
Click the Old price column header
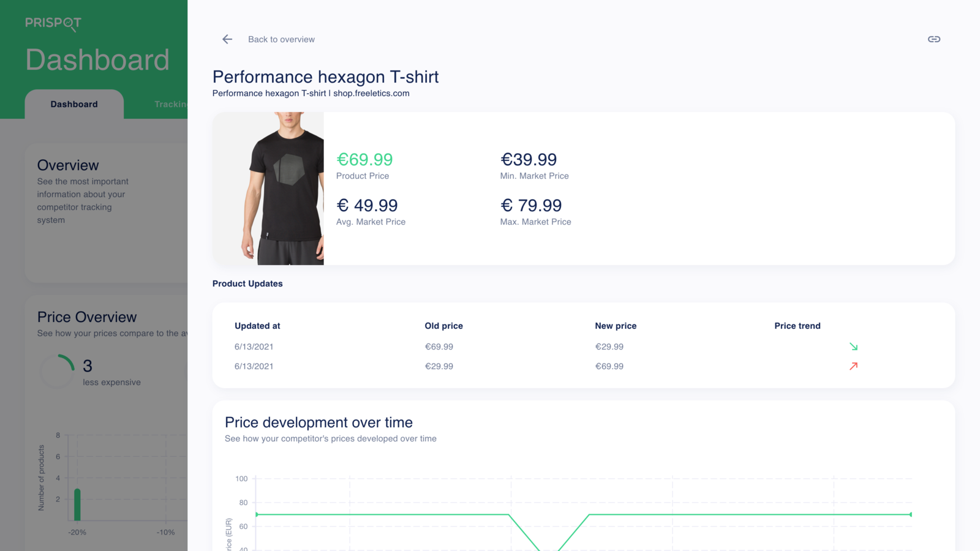click(x=443, y=326)
